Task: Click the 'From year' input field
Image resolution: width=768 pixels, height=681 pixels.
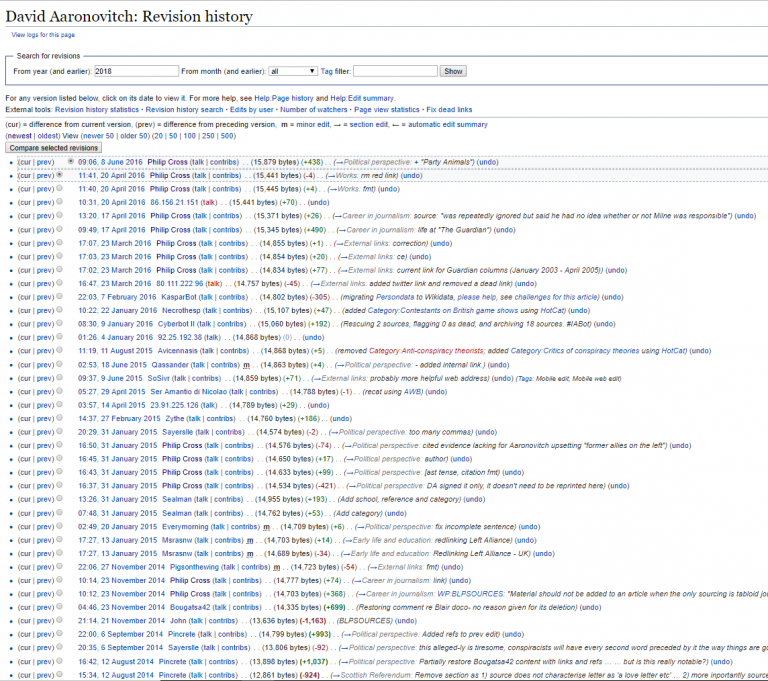Action: click(134, 71)
